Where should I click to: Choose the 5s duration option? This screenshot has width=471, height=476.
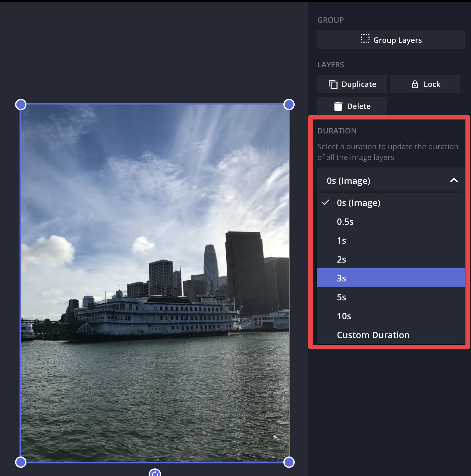pos(341,297)
